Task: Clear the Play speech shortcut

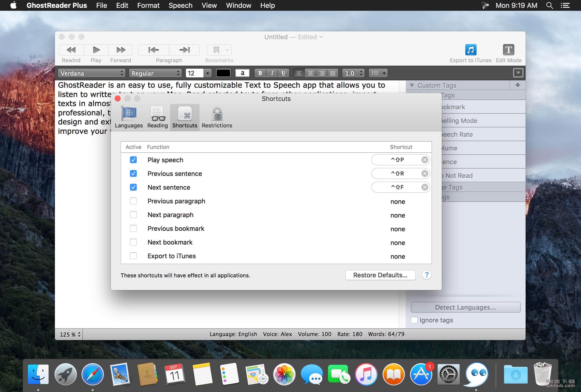Action: [425, 160]
